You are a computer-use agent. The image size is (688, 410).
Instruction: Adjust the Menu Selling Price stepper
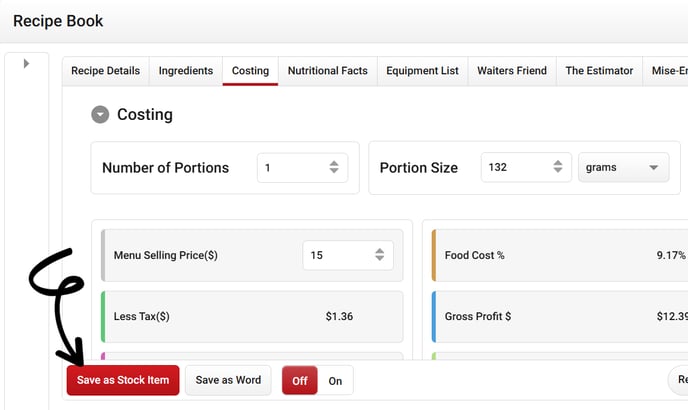tap(380, 255)
